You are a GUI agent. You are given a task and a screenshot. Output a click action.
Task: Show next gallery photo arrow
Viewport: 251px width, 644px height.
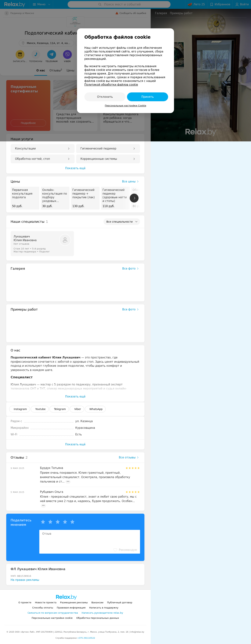pos(242,71)
